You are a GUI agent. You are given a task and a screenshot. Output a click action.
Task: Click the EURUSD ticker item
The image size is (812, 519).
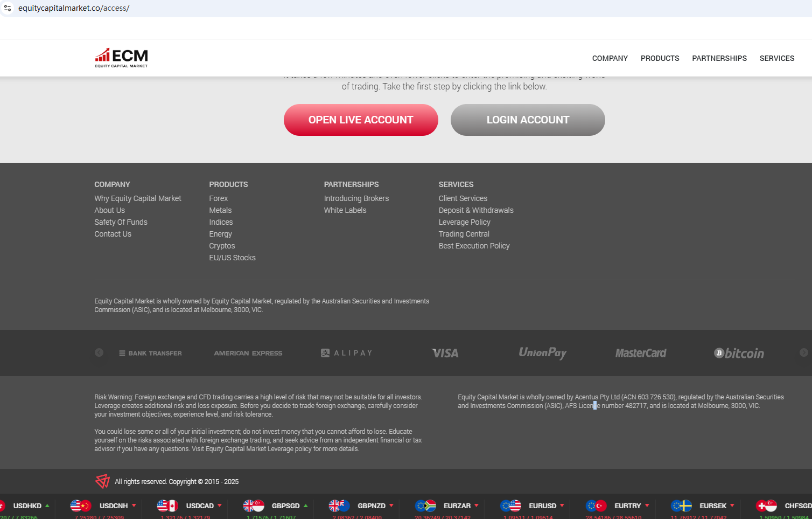pyautogui.click(x=542, y=506)
